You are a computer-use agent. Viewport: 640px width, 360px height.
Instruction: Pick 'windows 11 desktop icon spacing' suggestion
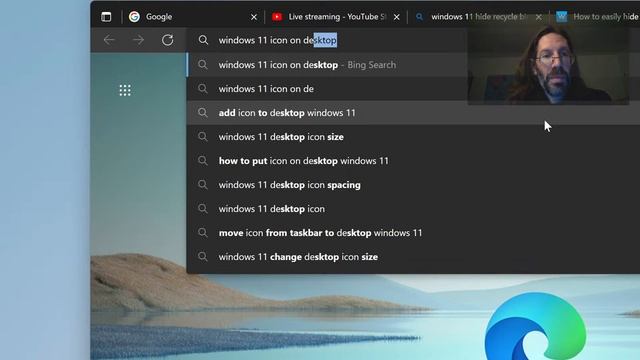pos(413,185)
